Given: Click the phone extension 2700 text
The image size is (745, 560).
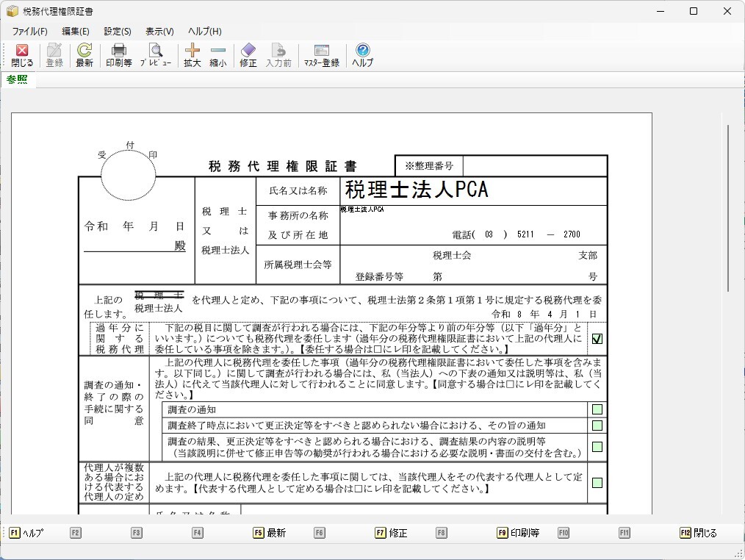Looking at the screenshot, I should click(x=572, y=234).
